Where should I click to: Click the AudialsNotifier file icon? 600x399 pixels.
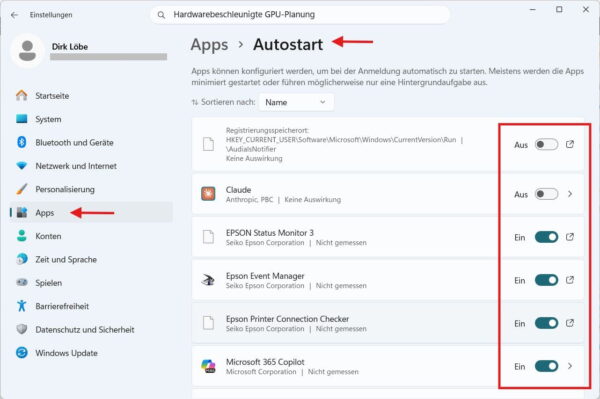point(208,144)
